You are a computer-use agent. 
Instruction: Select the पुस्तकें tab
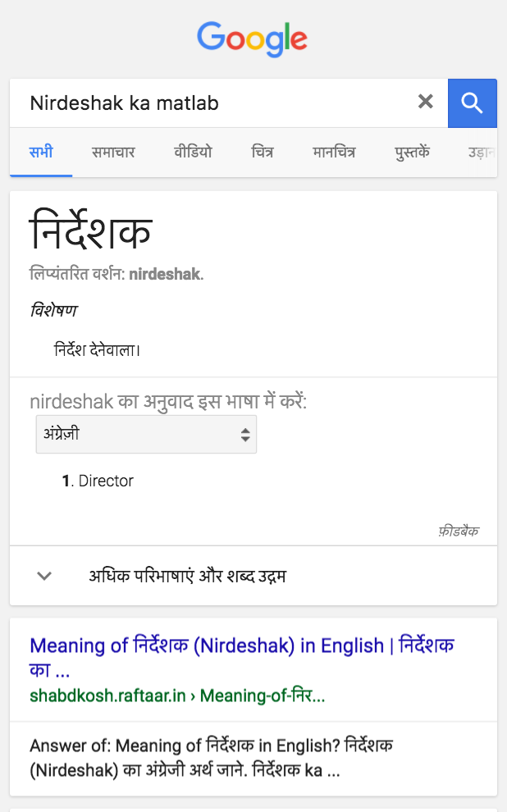[412, 153]
